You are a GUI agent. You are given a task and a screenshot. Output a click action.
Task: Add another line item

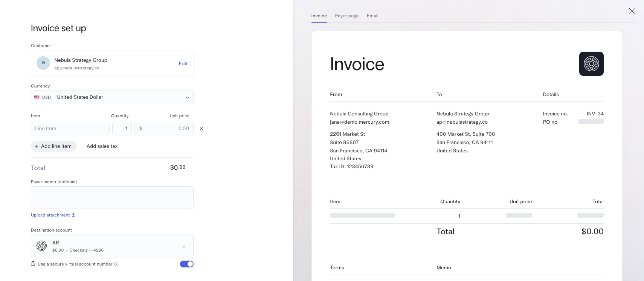click(x=54, y=146)
